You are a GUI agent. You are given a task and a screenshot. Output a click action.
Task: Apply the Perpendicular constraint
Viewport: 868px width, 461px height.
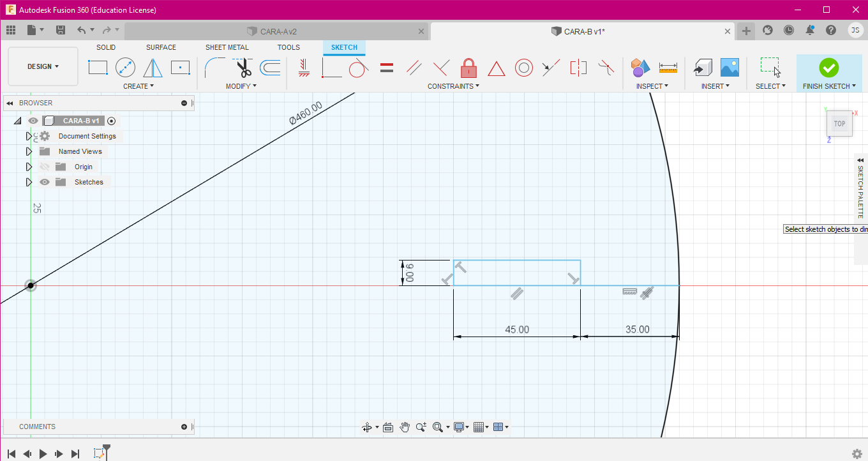[x=441, y=67]
